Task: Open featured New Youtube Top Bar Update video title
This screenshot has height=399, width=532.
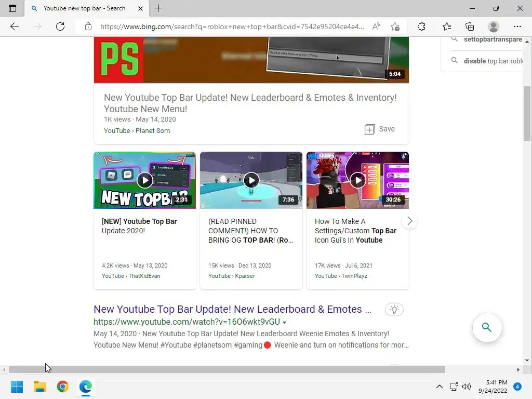Action: 250,103
